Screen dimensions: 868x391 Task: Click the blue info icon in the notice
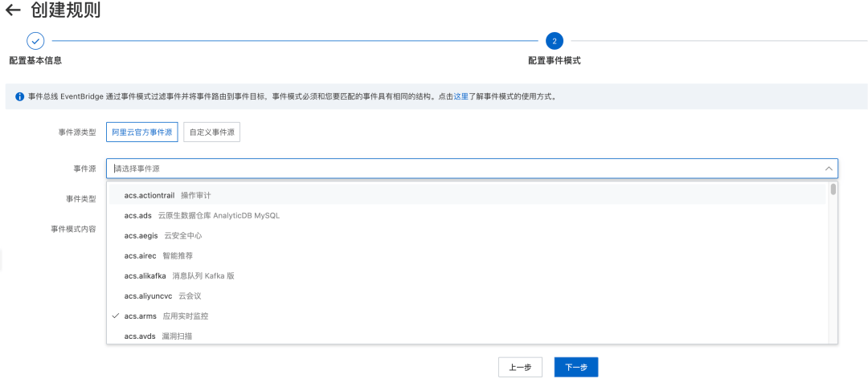point(18,96)
